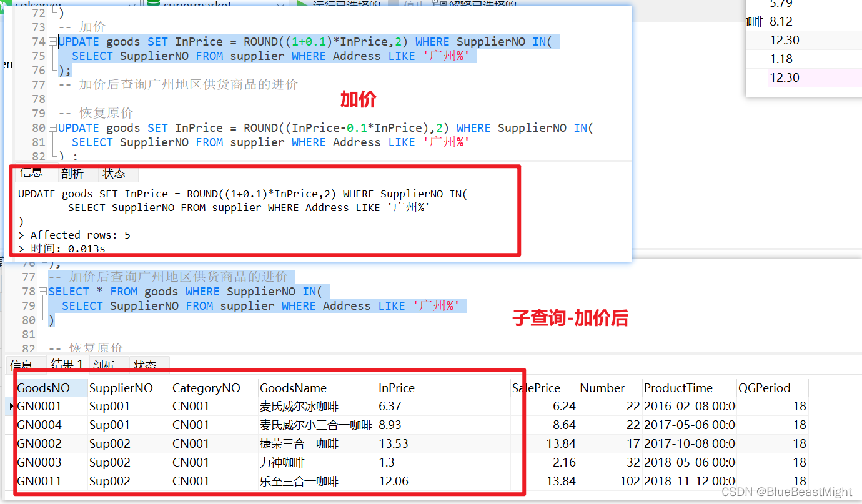Open the 状态 tab above the UPDATE message
The image size is (862, 504).
pyautogui.click(x=114, y=174)
